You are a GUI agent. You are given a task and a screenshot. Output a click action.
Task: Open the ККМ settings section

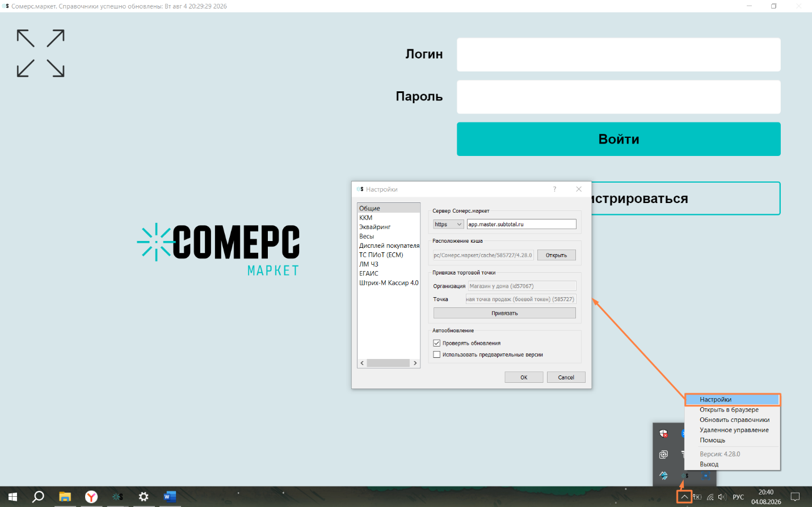389,218
